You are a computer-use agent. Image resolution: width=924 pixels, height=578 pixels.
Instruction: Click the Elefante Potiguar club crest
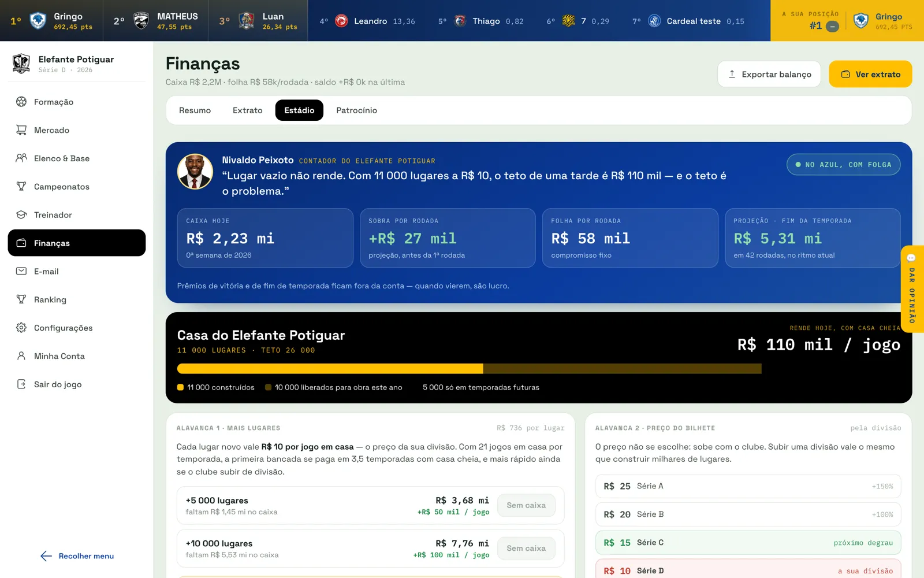click(21, 64)
